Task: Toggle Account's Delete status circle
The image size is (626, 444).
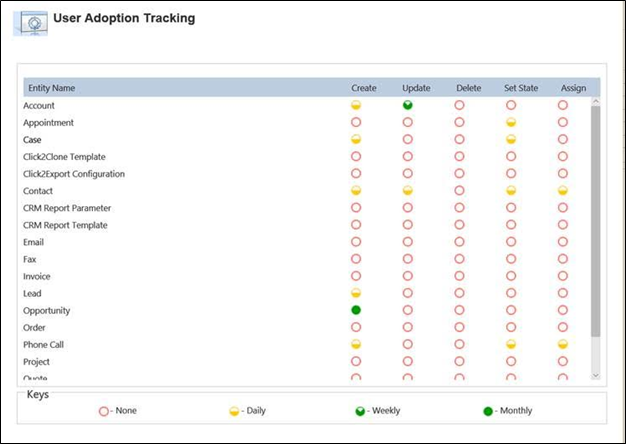Action: [460, 105]
